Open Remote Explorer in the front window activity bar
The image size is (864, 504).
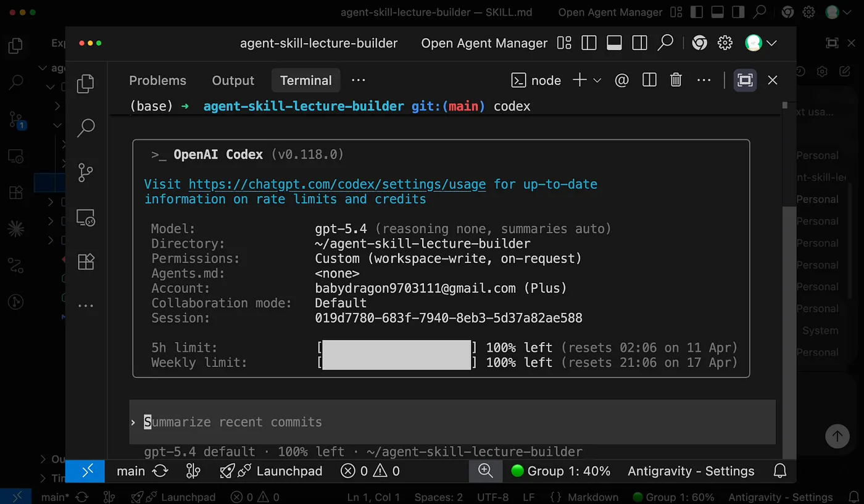point(86,218)
